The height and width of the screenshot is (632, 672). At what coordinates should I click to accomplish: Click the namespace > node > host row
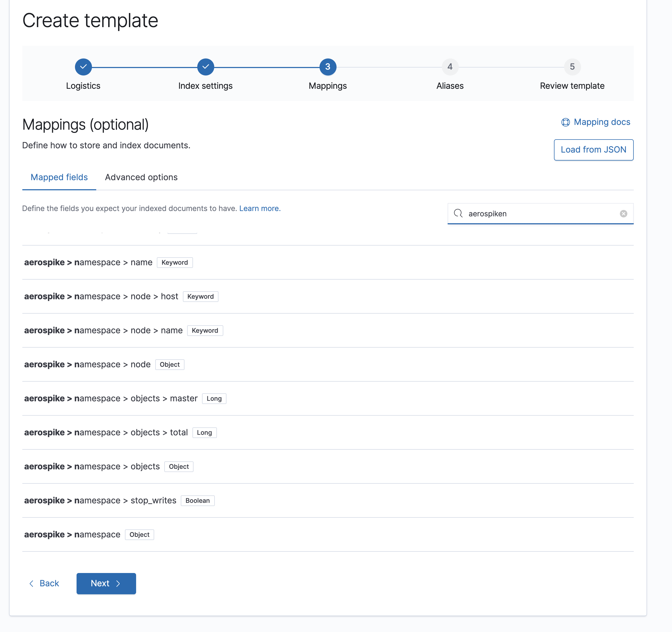tap(101, 296)
